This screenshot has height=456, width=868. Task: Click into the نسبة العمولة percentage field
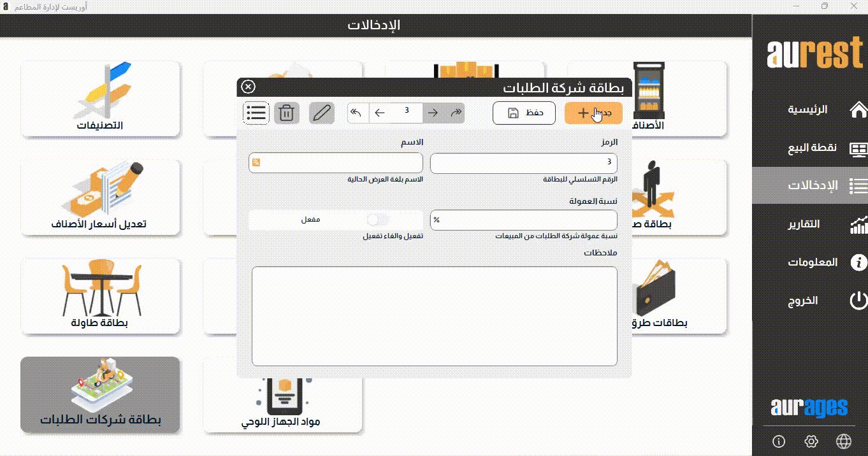coord(524,220)
